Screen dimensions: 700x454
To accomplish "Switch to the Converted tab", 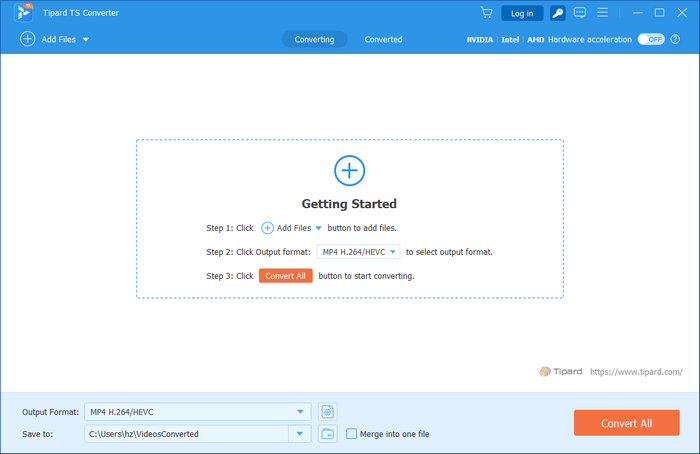I will point(383,39).
